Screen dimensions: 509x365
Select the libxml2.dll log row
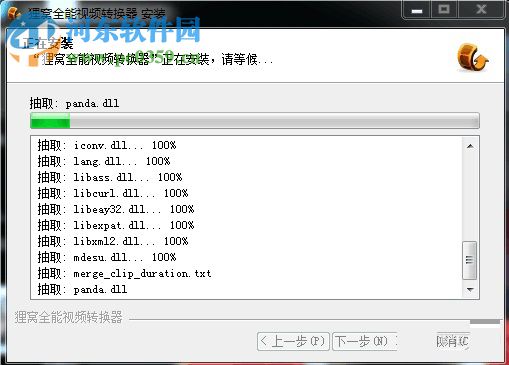113,241
